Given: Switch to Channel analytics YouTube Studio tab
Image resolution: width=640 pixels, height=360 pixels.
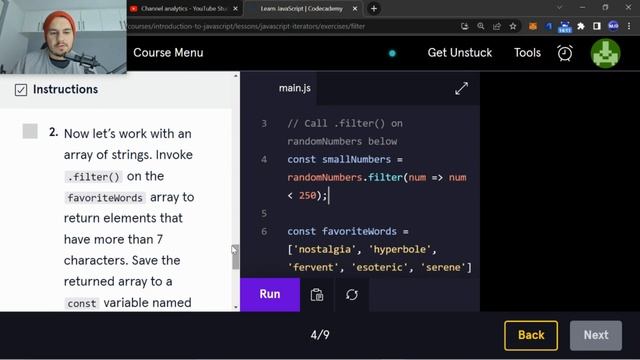Looking at the screenshot, I should (184, 9).
